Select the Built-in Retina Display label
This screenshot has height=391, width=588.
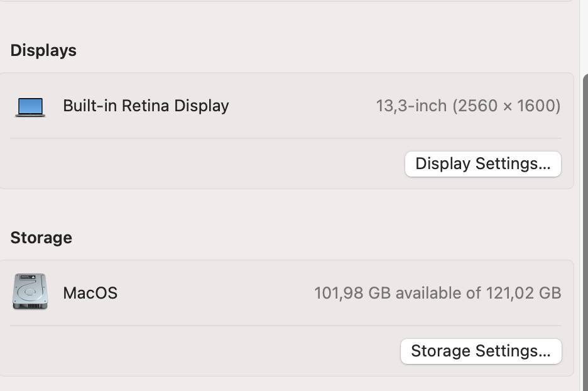(x=146, y=106)
